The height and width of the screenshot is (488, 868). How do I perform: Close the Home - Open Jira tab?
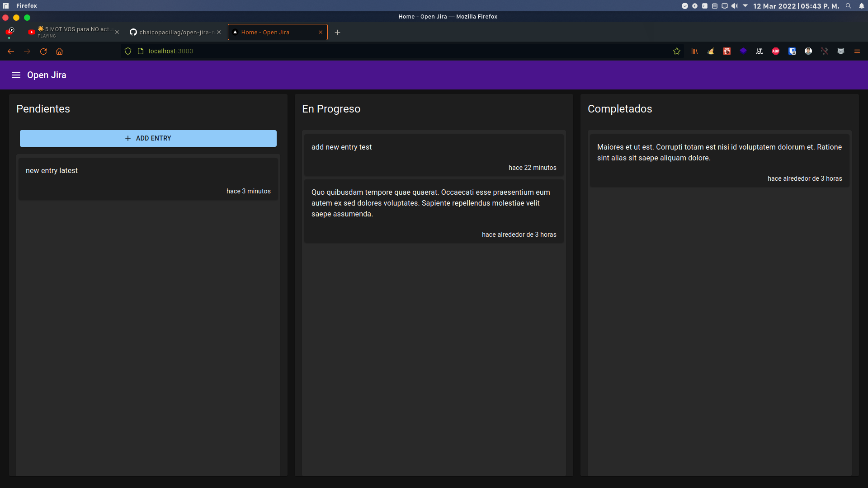click(321, 32)
